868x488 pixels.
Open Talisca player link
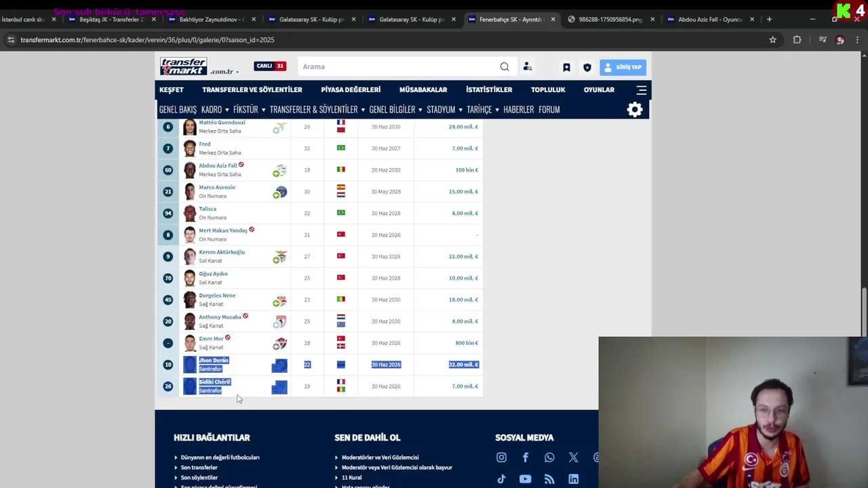click(208, 209)
